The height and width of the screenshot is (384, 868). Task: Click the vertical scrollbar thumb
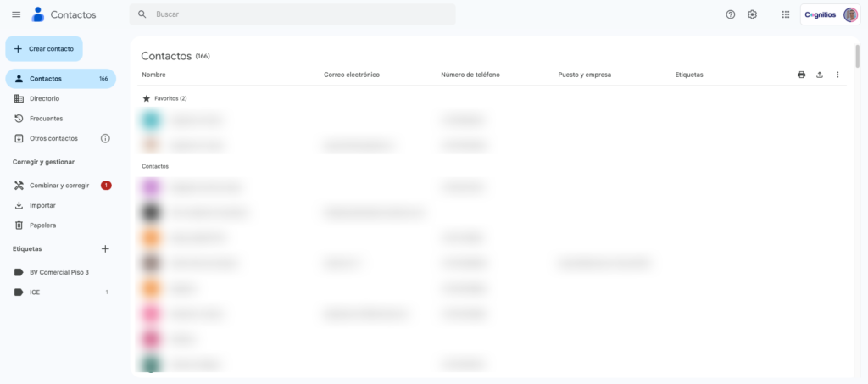(858, 57)
